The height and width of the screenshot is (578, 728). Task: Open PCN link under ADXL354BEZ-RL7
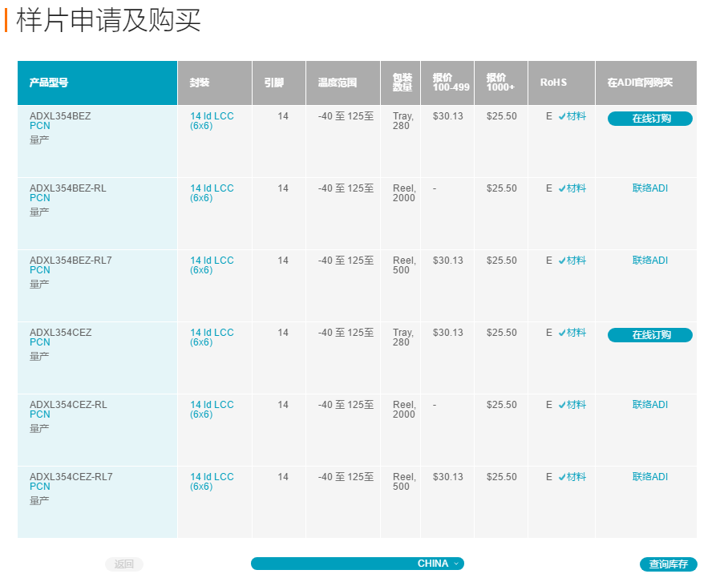[x=40, y=269]
